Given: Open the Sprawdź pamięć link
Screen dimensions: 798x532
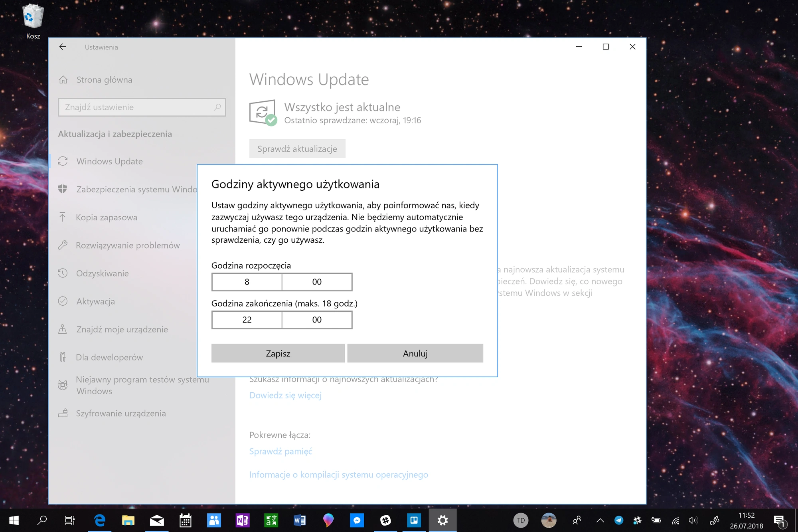Looking at the screenshot, I should coord(280,451).
